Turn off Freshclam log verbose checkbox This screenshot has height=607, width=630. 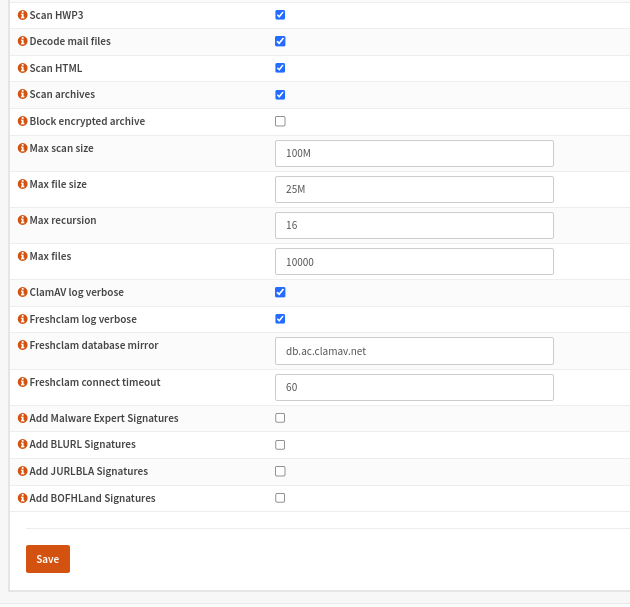(280, 319)
